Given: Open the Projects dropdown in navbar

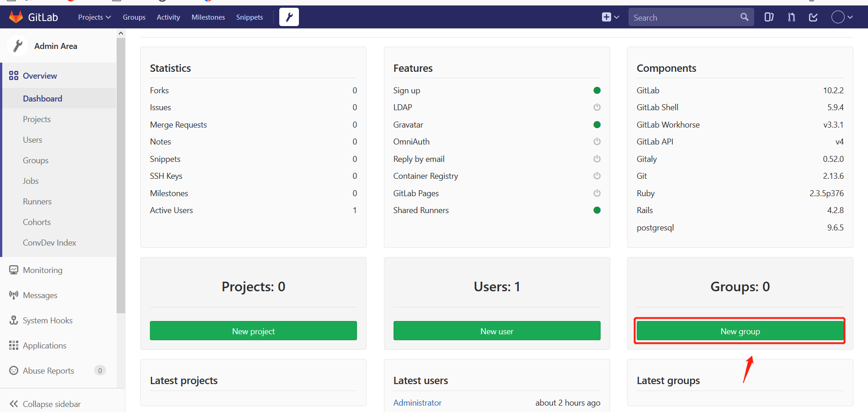Looking at the screenshot, I should [x=94, y=17].
